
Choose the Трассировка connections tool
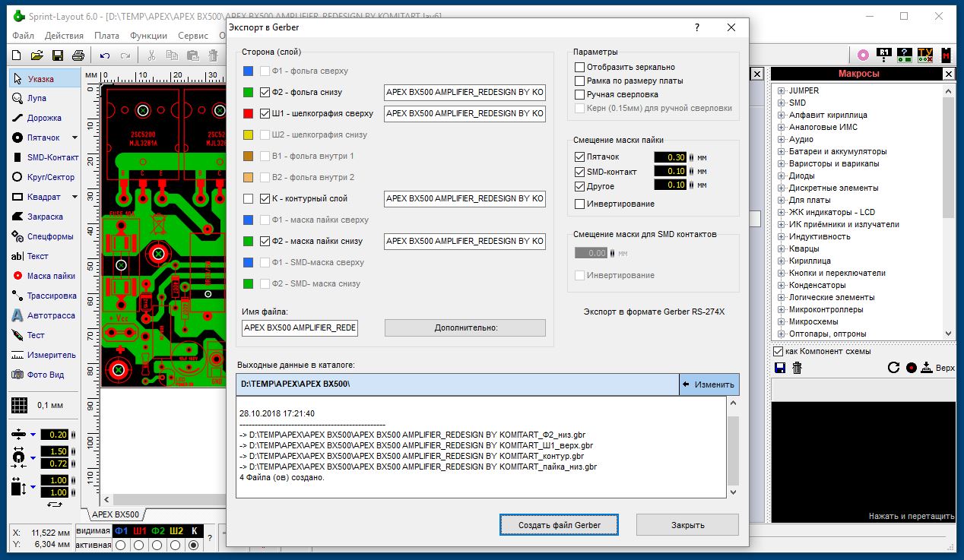pos(44,296)
